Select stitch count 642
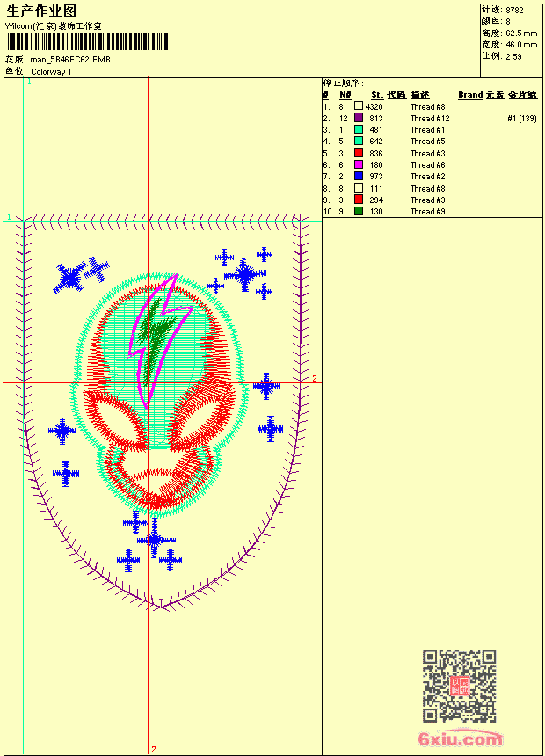This screenshot has width=545, height=756. tap(376, 142)
